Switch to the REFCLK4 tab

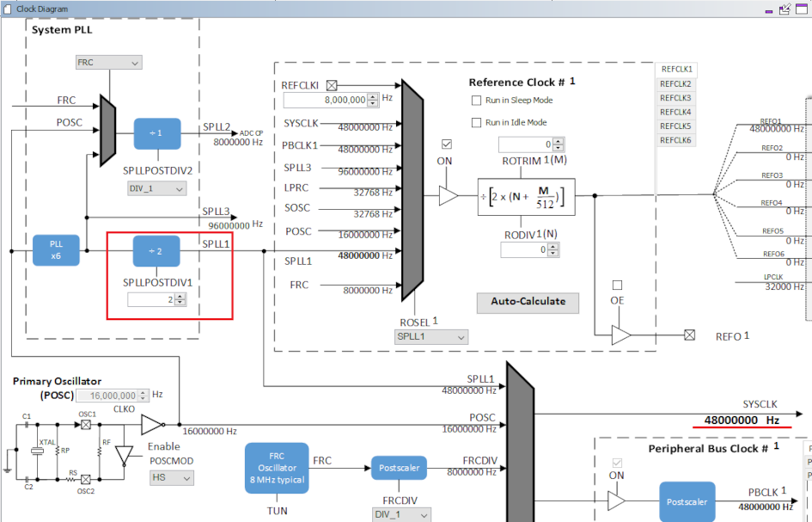coord(675,112)
